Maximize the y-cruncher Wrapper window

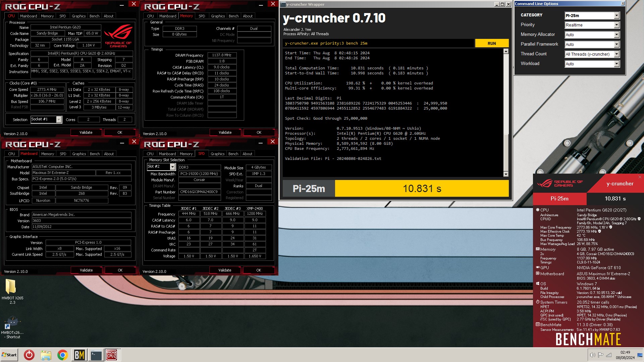pyautogui.click(x=502, y=4)
